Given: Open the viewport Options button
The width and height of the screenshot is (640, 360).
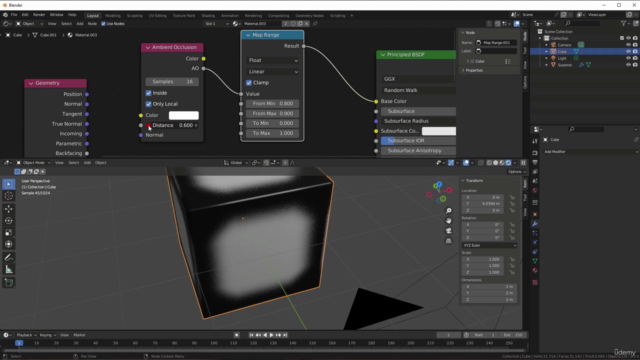Looking at the screenshot, I should 516,172.
